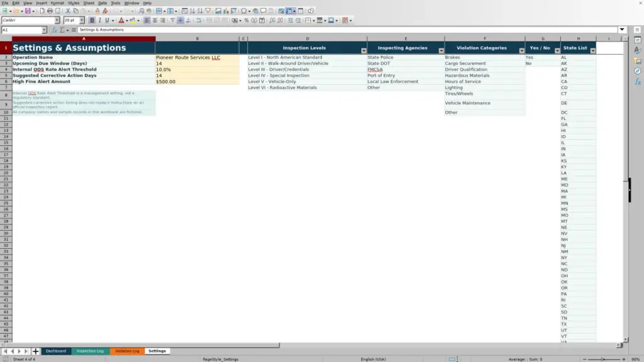
Task: Open the File menu
Action: (5, 3)
